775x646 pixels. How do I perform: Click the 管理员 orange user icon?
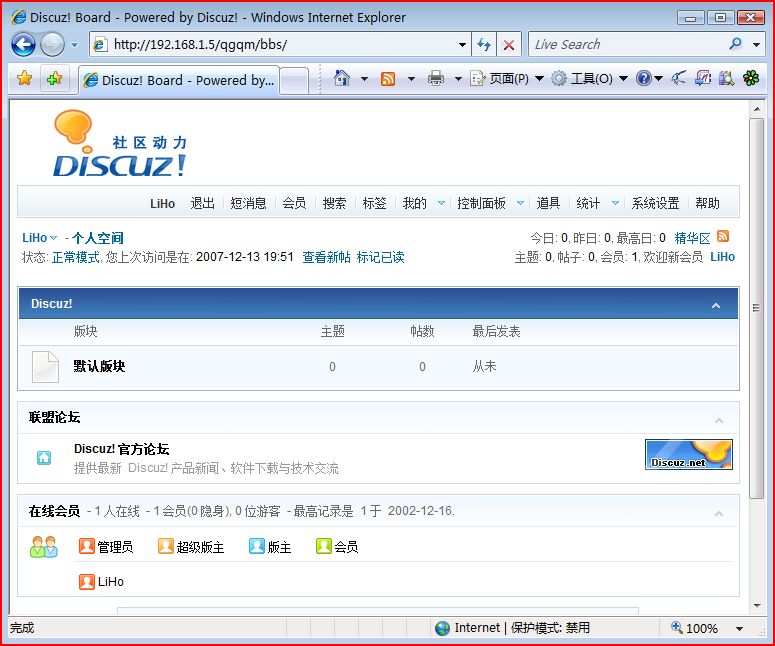[86, 546]
